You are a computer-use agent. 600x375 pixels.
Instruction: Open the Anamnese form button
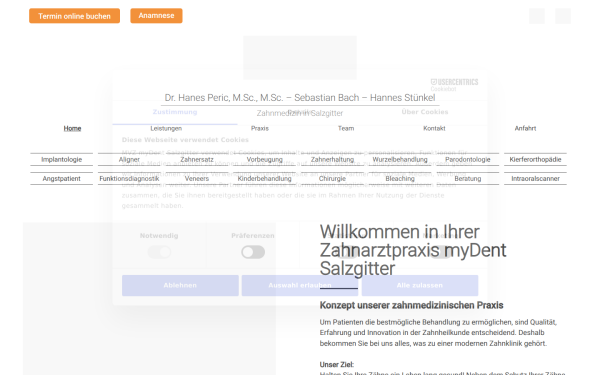[156, 16]
